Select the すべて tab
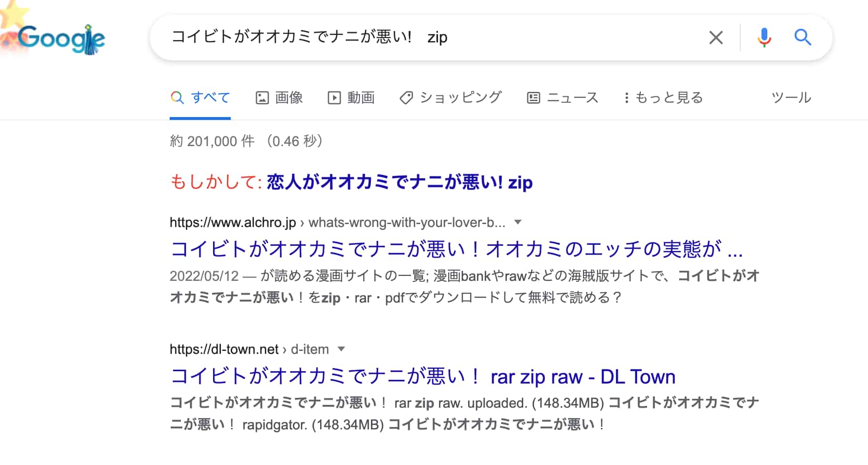Screen dimensions: 868x465 (x=200, y=98)
